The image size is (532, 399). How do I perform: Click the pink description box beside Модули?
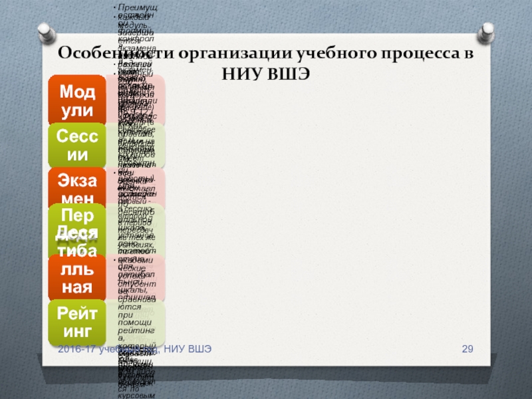(x=136, y=100)
